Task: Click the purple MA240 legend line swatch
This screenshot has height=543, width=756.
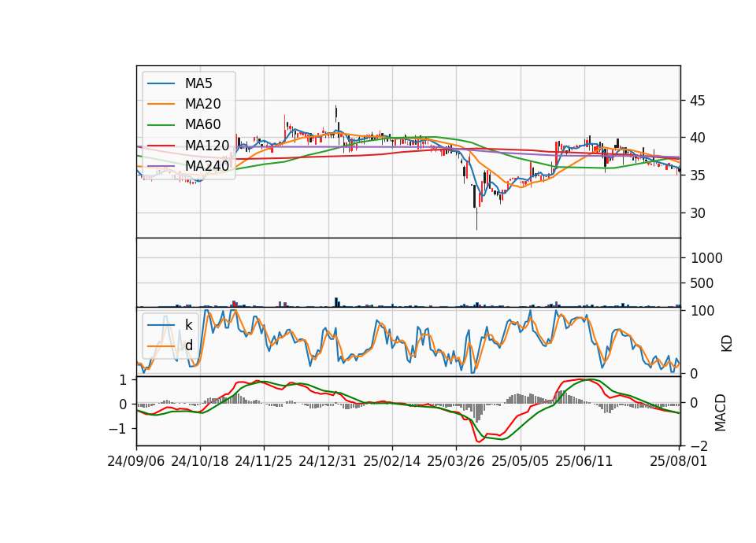Action: point(161,166)
